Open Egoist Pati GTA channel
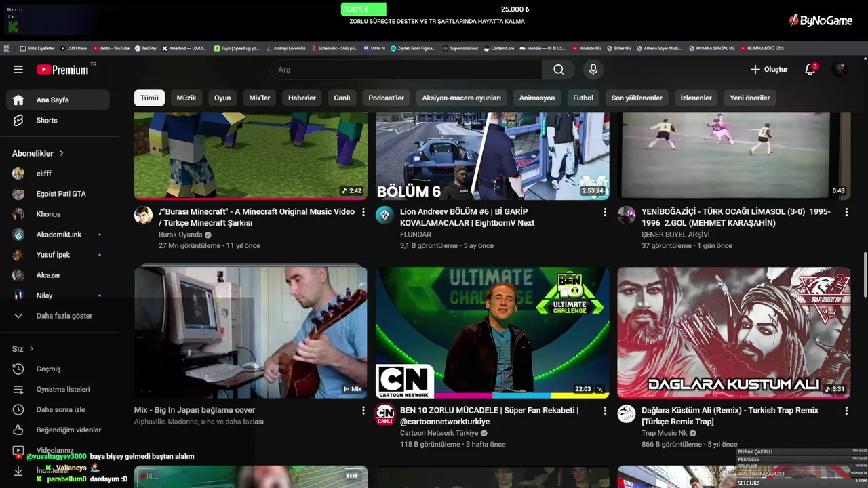Viewport: 868px width, 488px height. [x=58, y=194]
